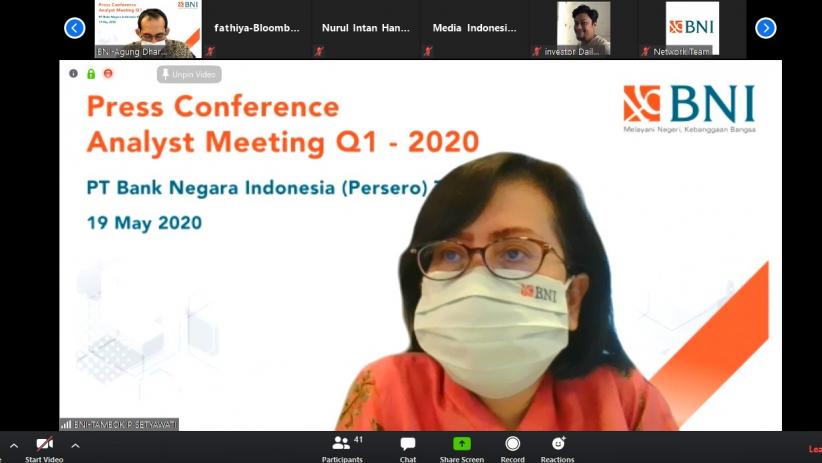Image resolution: width=822 pixels, height=463 pixels.
Task: Expand the video options caret next to Start Video
Action: [75, 446]
